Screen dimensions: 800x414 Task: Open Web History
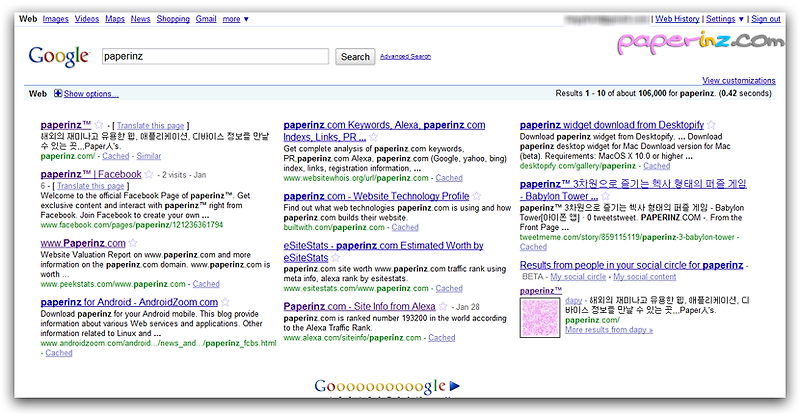pos(677,19)
